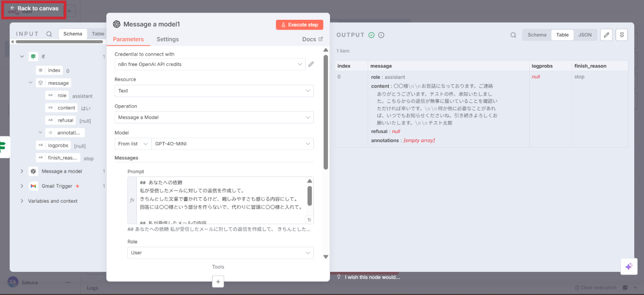Open the AI assistant sparkle button
The height and width of the screenshot is (295, 644).
coord(628,267)
